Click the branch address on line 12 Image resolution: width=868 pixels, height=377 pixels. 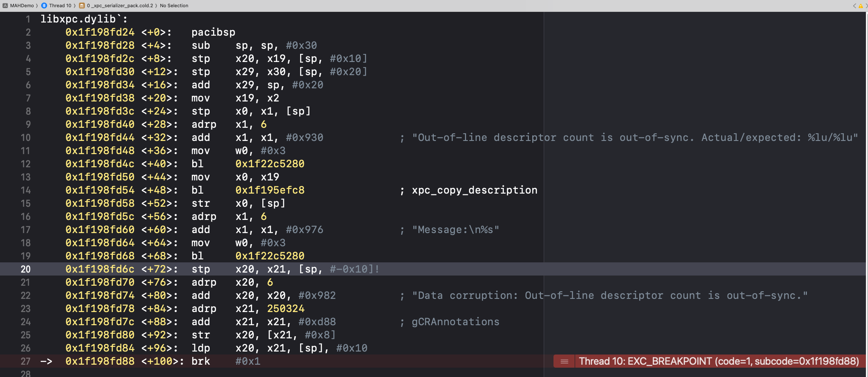click(270, 164)
